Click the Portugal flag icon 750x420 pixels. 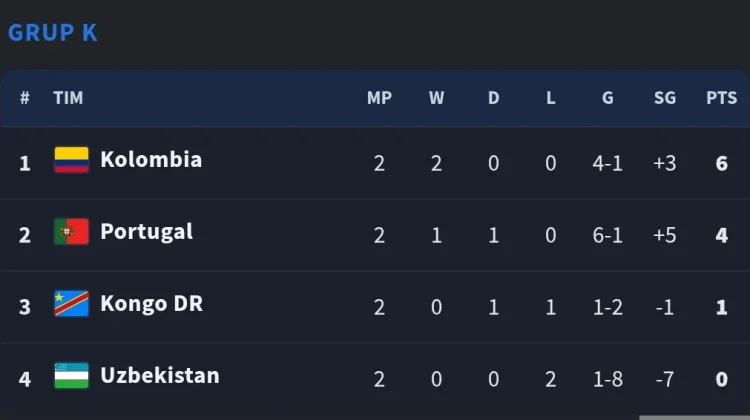pyautogui.click(x=71, y=232)
